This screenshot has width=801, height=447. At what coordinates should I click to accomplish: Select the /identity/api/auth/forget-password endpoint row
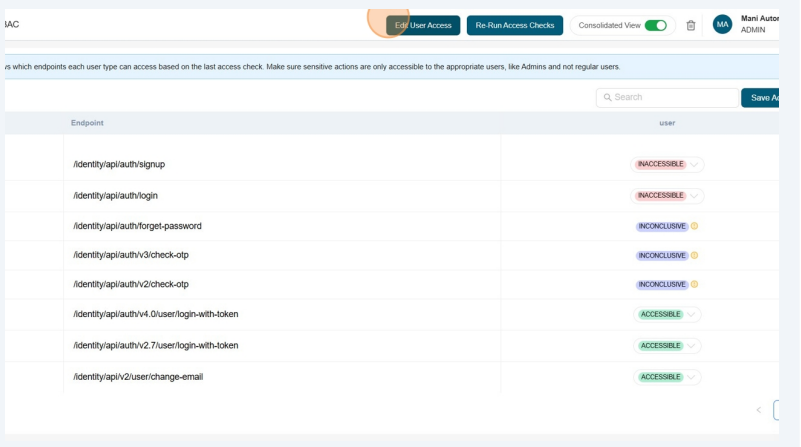[137, 226]
